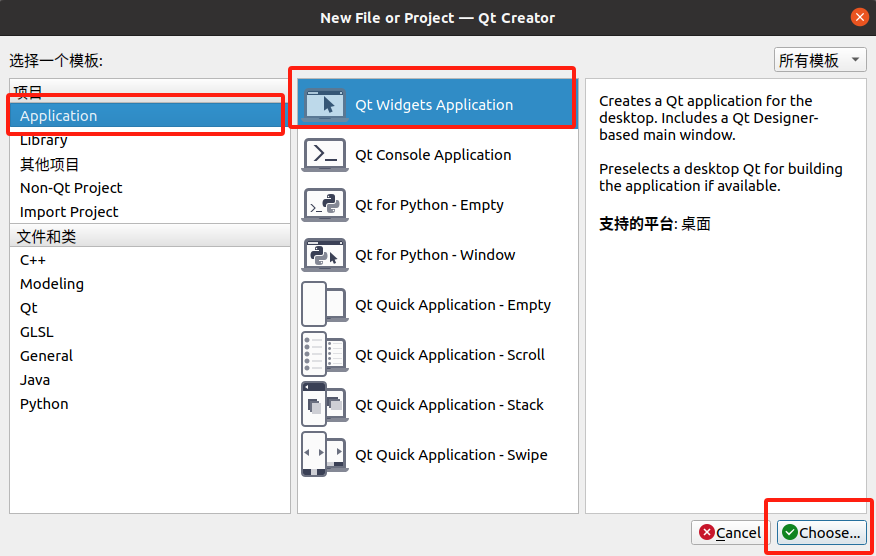
Task: Click the 支持的平台 description text
Action: pyautogui.click(x=654, y=224)
